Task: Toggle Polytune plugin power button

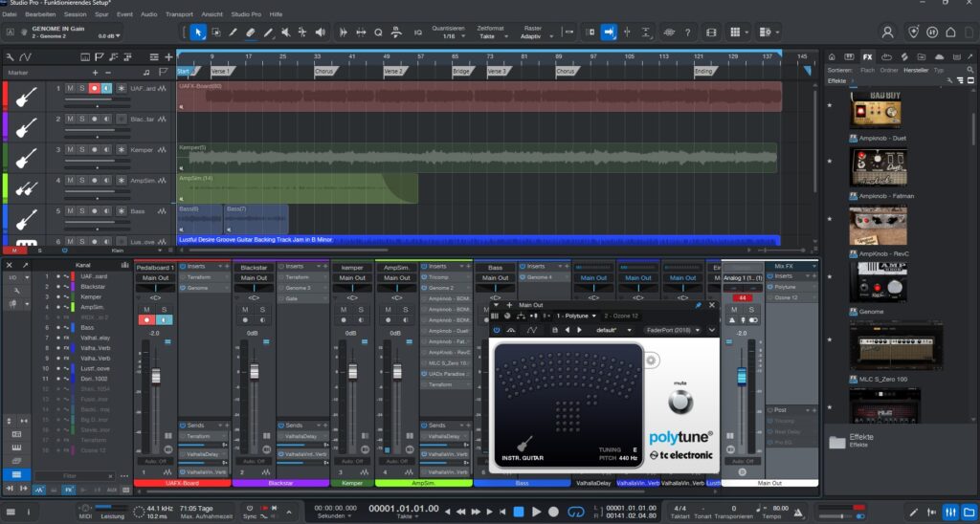Action: tap(497, 330)
